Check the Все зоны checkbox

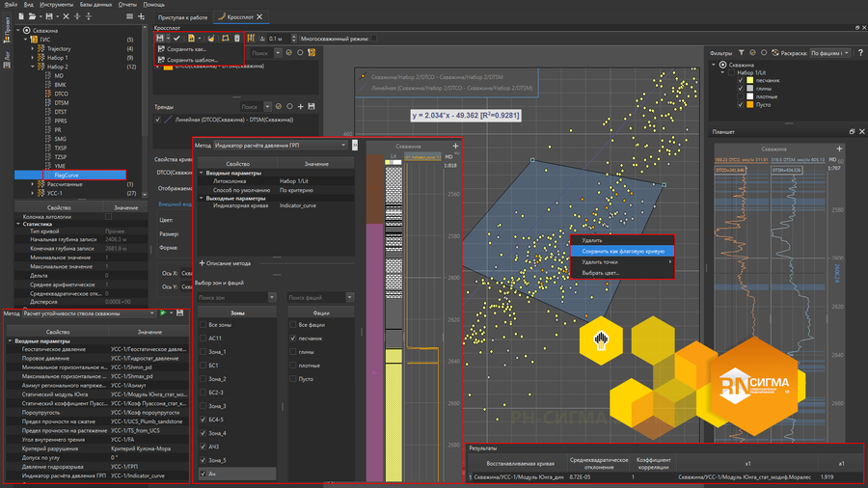click(x=203, y=325)
